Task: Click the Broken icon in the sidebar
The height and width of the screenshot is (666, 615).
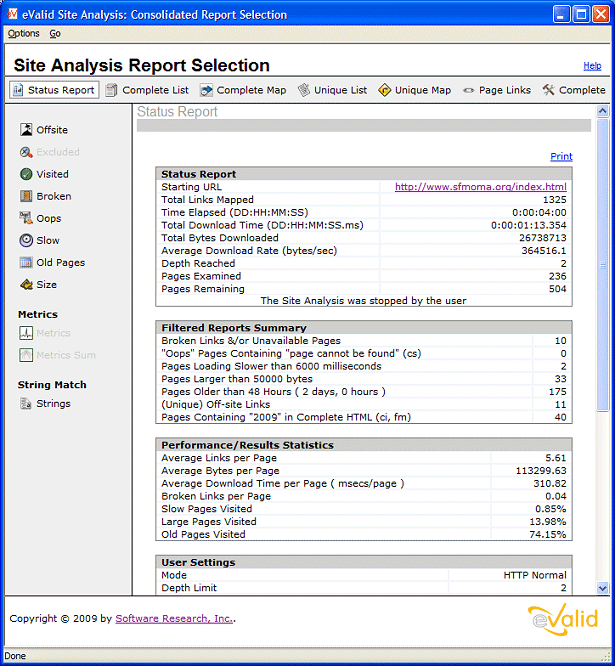Action: pyautogui.click(x=26, y=196)
